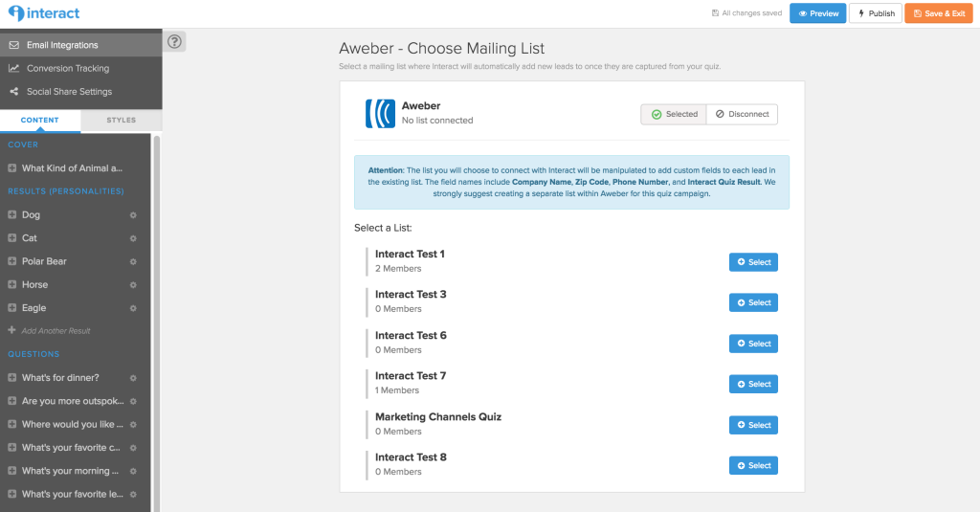The height and width of the screenshot is (512, 980).
Task: Open settings gear for Cat result
Action: (x=133, y=238)
